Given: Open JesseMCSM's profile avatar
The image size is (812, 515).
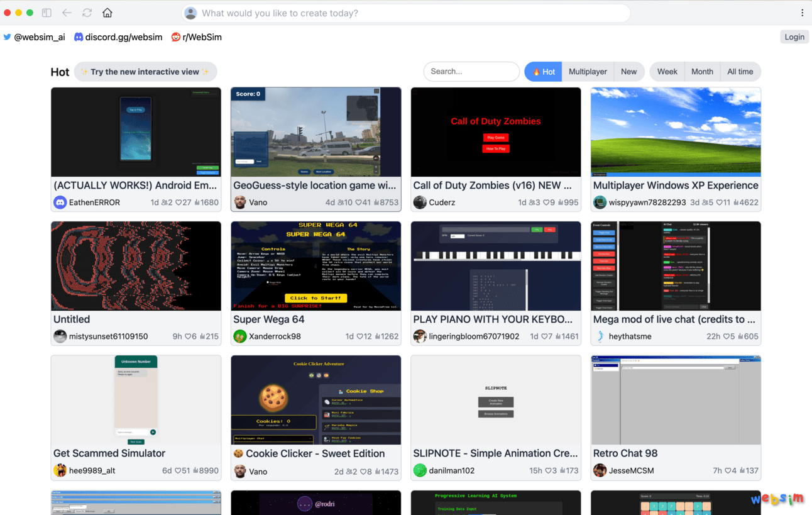Looking at the screenshot, I should point(600,470).
